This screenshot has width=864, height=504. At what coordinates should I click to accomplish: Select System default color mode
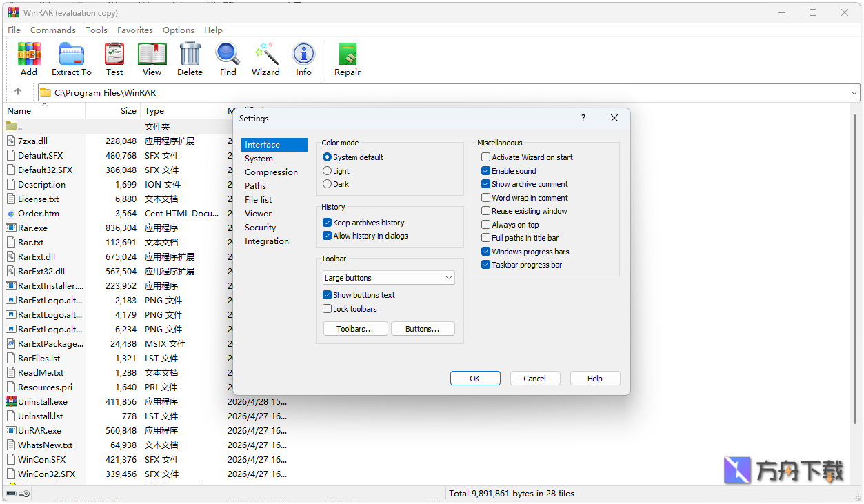(353, 157)
